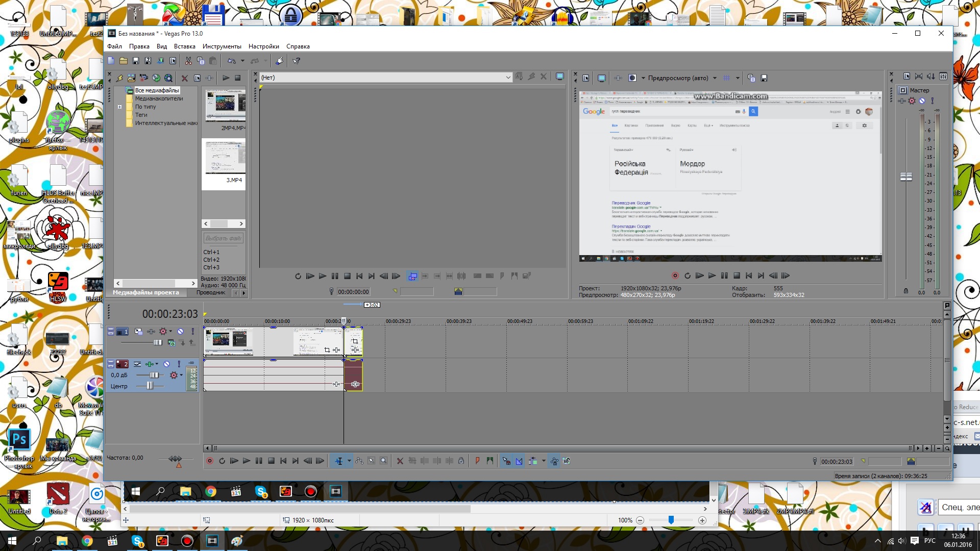Image resolution: width=980 pixels, height=551 pixels.
Task: Adjust audio track 2 'Центр' pan slider
Action: [x=150, y=386]
